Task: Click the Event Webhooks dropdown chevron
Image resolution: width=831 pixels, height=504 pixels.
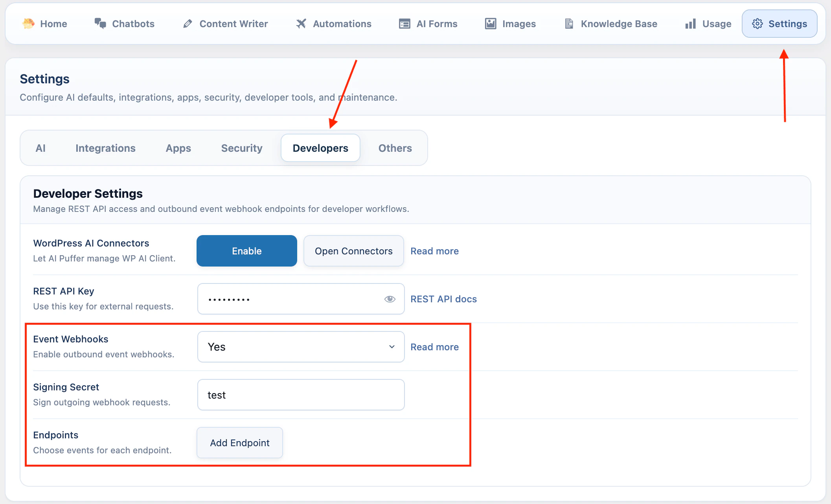Action: pyautogui.click(x=392, y=347)
